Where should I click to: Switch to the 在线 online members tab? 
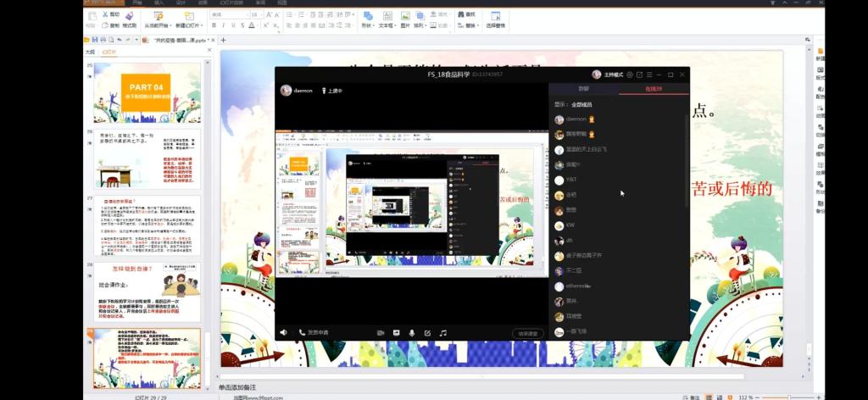pyautogui.click(x=654, y=88)
